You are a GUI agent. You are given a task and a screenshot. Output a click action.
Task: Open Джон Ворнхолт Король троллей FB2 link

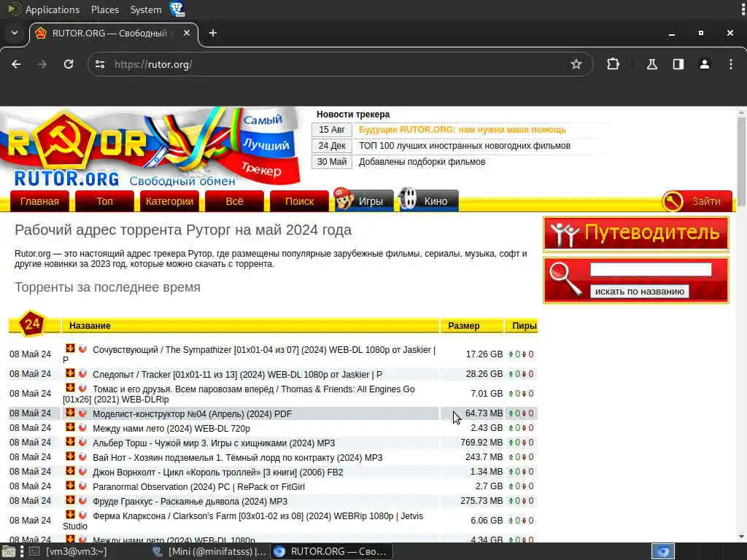217,472
